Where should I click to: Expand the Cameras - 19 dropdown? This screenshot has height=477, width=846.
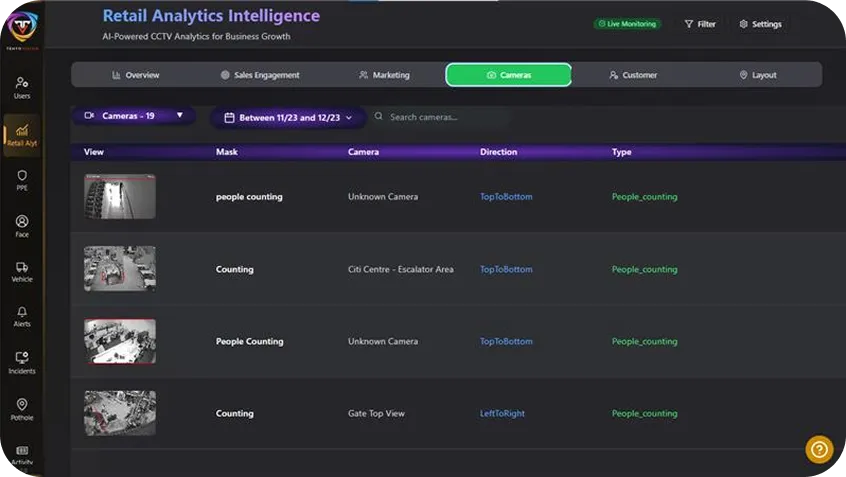pos(134,116)
